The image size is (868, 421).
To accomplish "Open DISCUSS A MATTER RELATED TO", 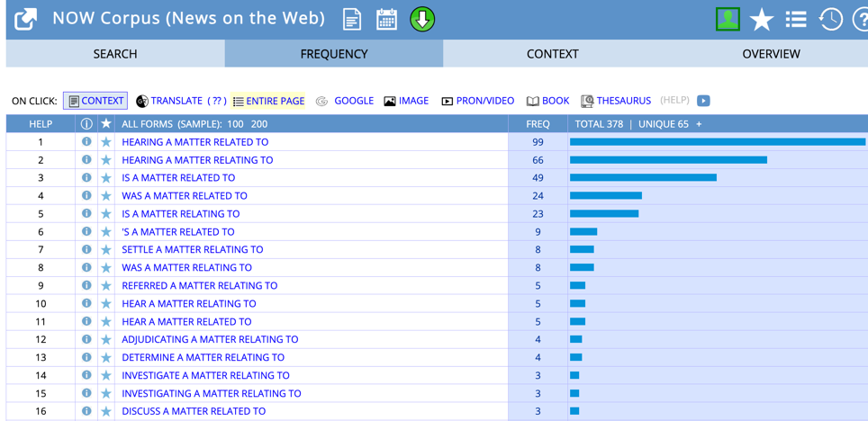I will coord(194,412).
